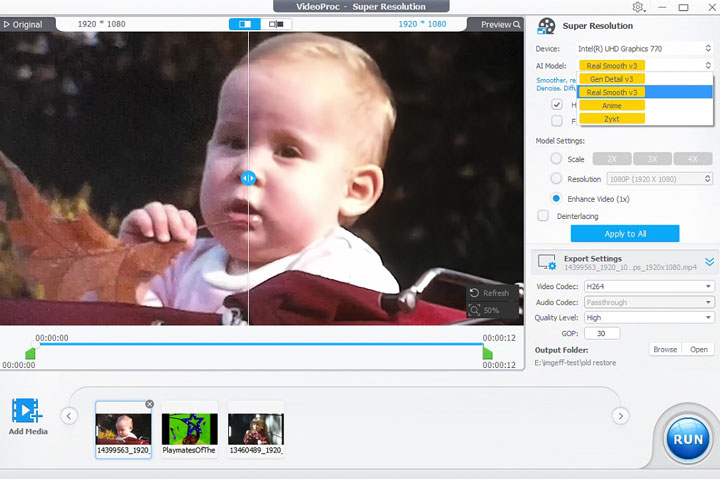720x479 pixels.
Task: Select the PlaymatesOfThe thumbnail
Action: point(190,429)
